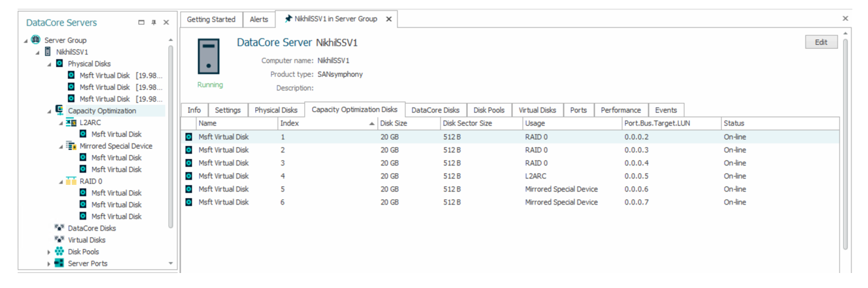Click the large DataCore Server computer icon

tap(208, 57)
